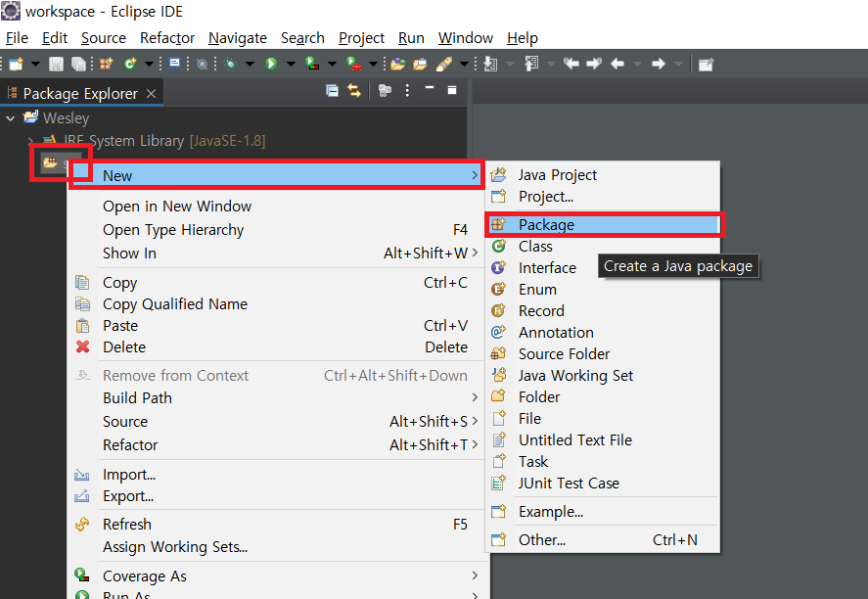Open the Coverage As submenu
This screenshot has width=868, height=599.
coord(277,576)
